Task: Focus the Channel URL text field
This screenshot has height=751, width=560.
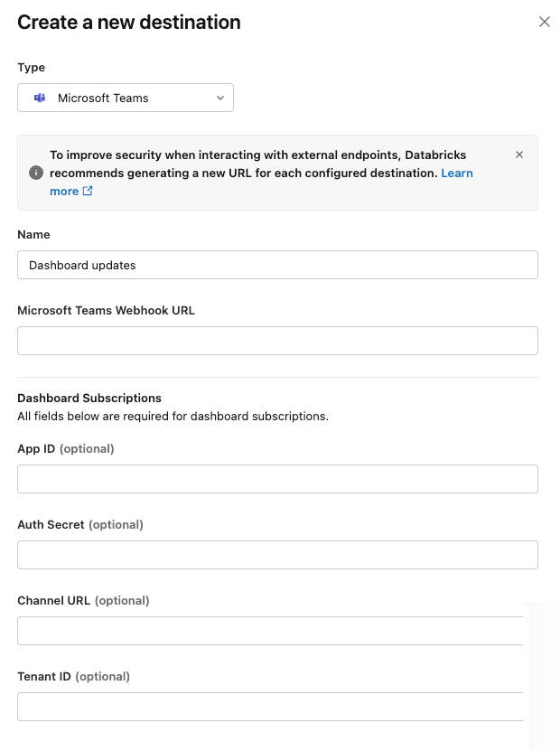Action: 270,631
